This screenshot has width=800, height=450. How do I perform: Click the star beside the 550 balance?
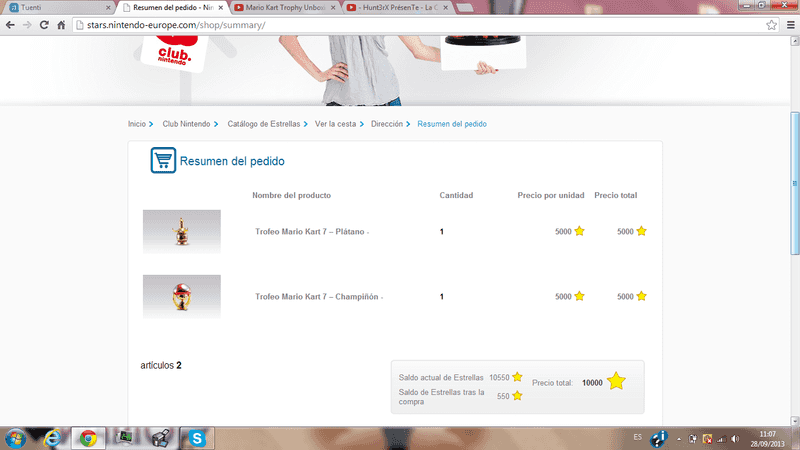point(517,395)
